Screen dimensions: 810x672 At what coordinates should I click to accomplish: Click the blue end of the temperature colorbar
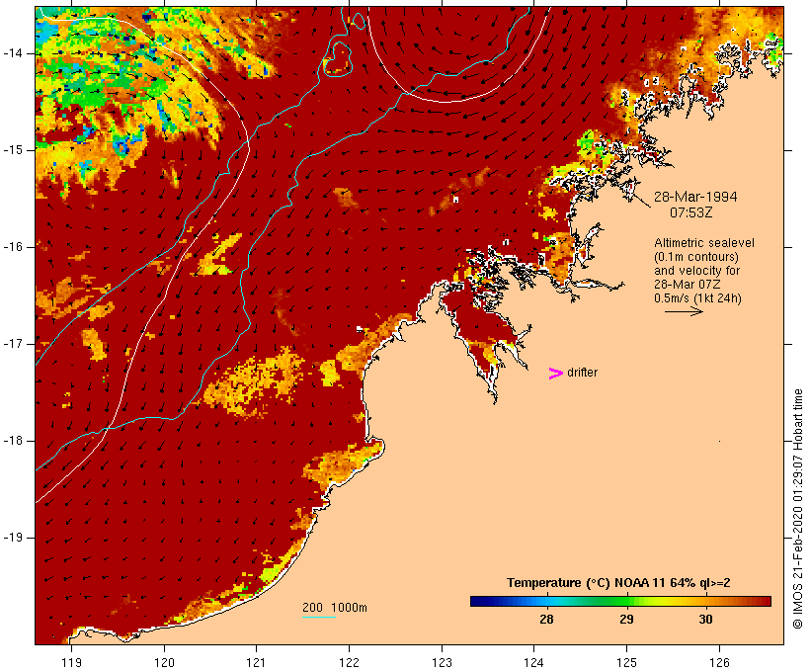pyautogui.click(x=480, y=601)
